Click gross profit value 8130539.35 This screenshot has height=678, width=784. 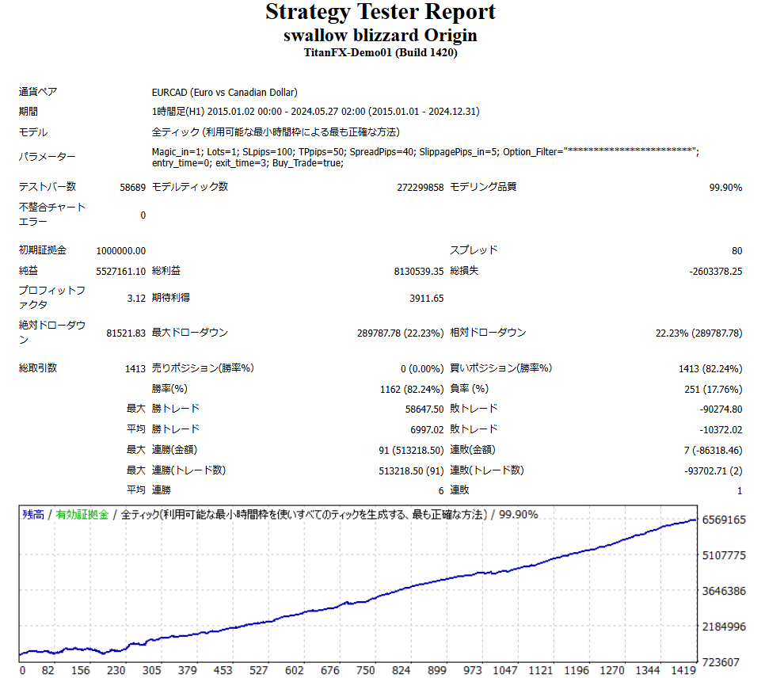coord(418,272)
